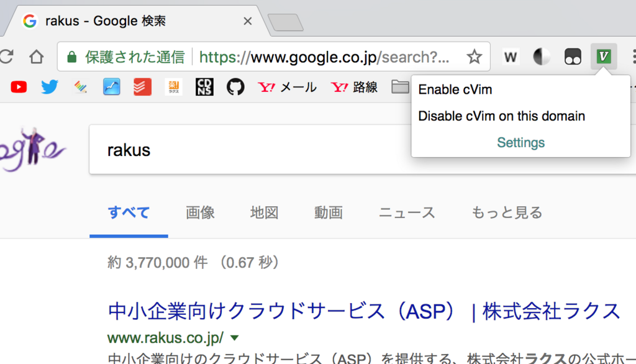
Task: Open the bookmarks folder icon
Action: [400, 86]
